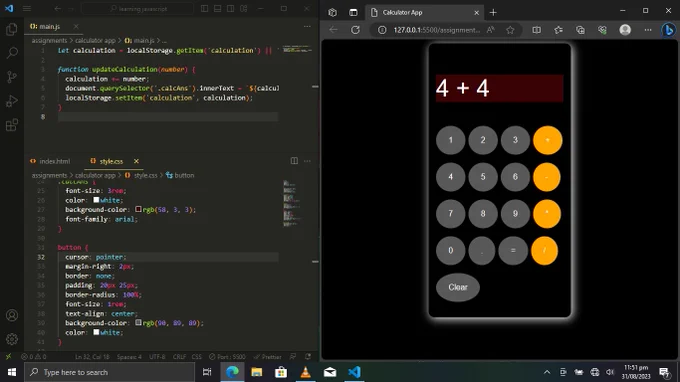This screenshot has height=382, width=680.
Task: Open the browser profile avatar
Action: click(625, 30)
